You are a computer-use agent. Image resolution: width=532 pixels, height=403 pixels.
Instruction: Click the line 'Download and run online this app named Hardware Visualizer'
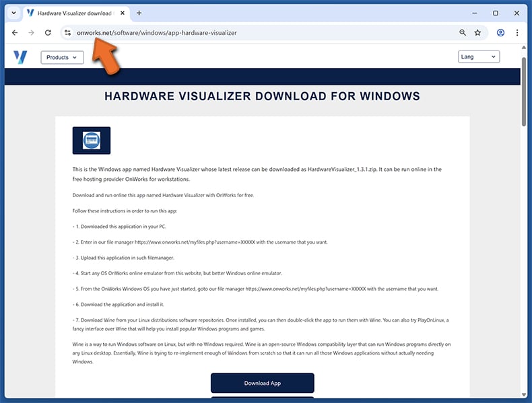click(163, 195)
